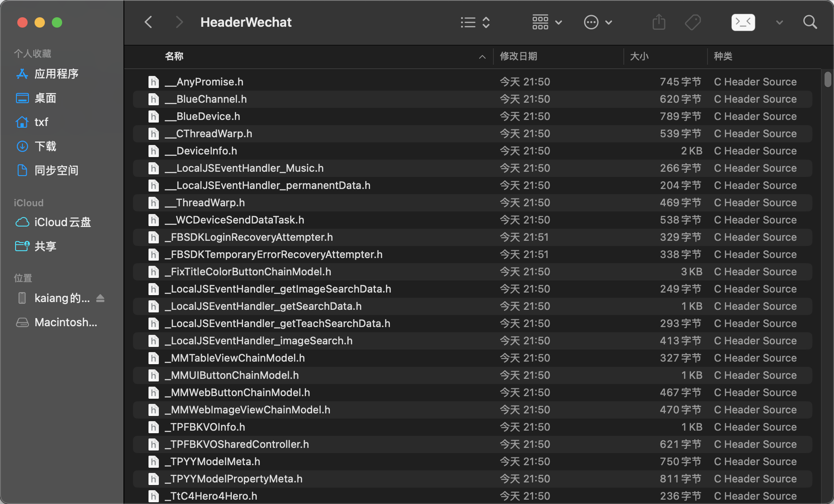Select file _LocalJSEventHandler_imageSearch.h
Viewport: 834px width, 504px height.
pos(472,340)
